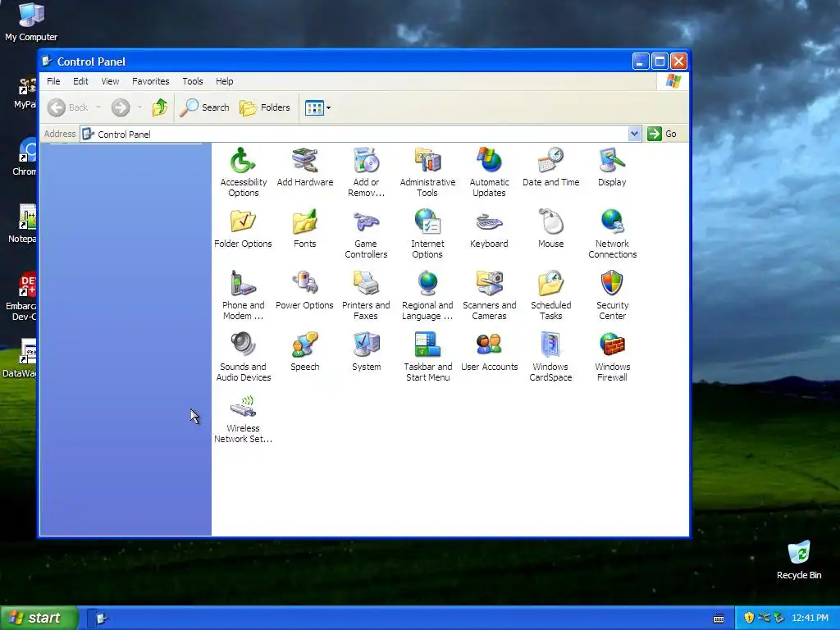Open Regional and Language Options icon
This screenshot has height=630, width=840.
(x=427, y=295)
